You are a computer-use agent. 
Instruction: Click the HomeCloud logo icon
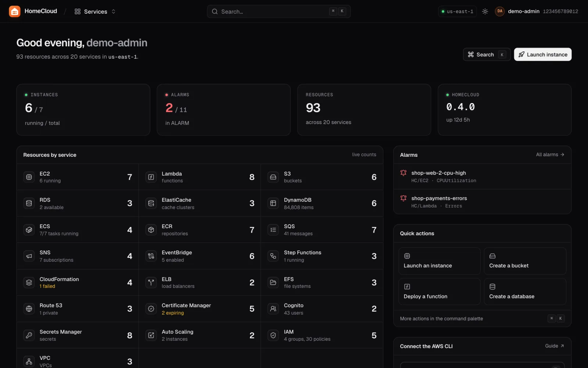pyautogui.click(x=15, y=11)
